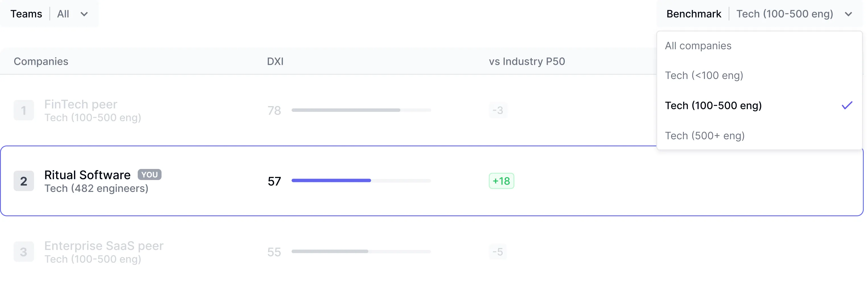Open the FinTech peer company row
The height and width of the screenshot is (287, 868).
(81, 105)
